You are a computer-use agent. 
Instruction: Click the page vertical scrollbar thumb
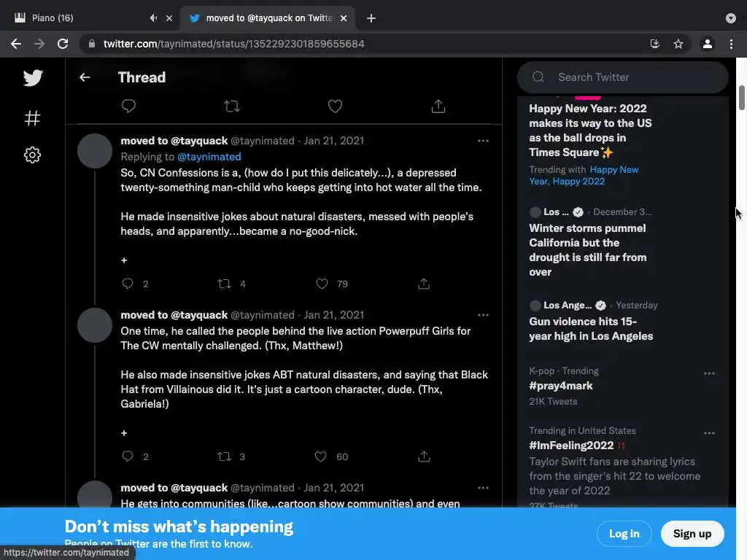click(741, 98)
